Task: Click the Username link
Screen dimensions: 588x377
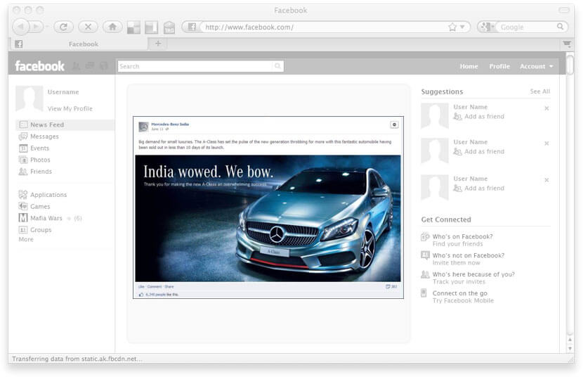Action: [63, 92]
